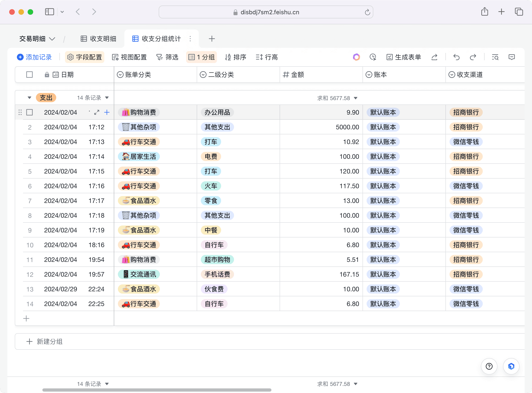Click the help question mark button
Viewport: 532px width, 393px height.
tap(489, 366)
